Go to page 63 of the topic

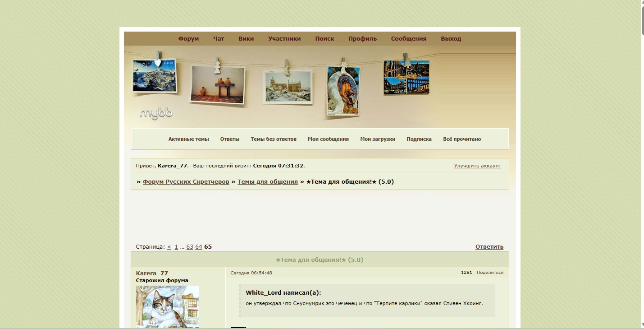[190, 247]
